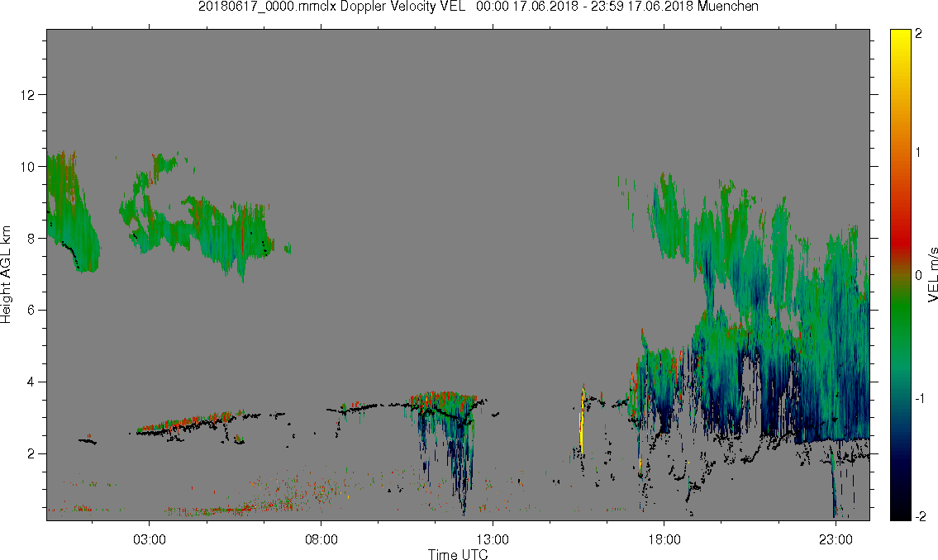
Task: Click the bright yellow streak near 15:30
Action: (x=581, y=421)
